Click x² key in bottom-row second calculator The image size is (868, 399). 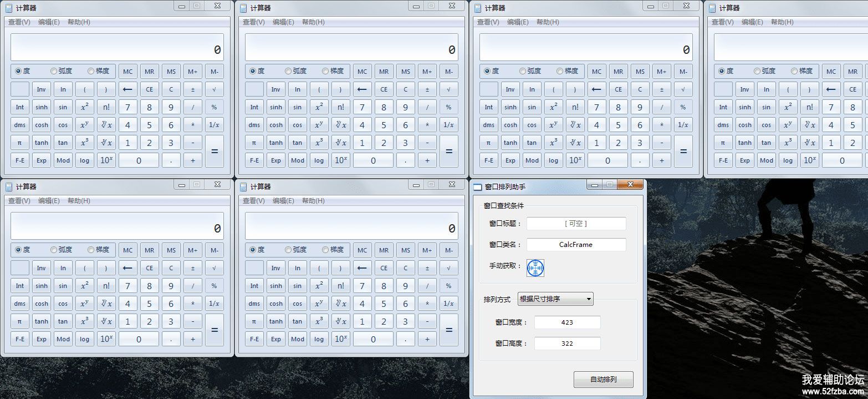(319, 286)
